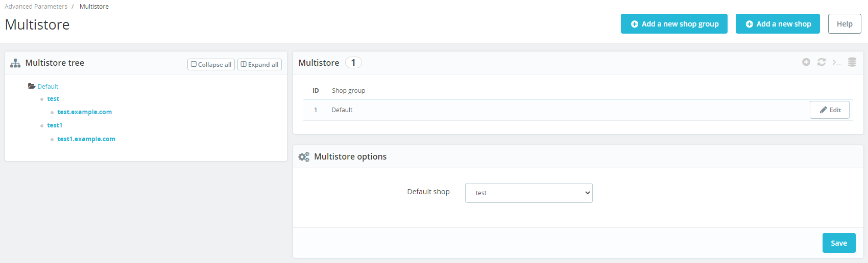Image resolution: width=868 pixels, height=263 pixels.
Task: Open Advanced Parameters breadcrumb
Action: click(x=36, y=7)
